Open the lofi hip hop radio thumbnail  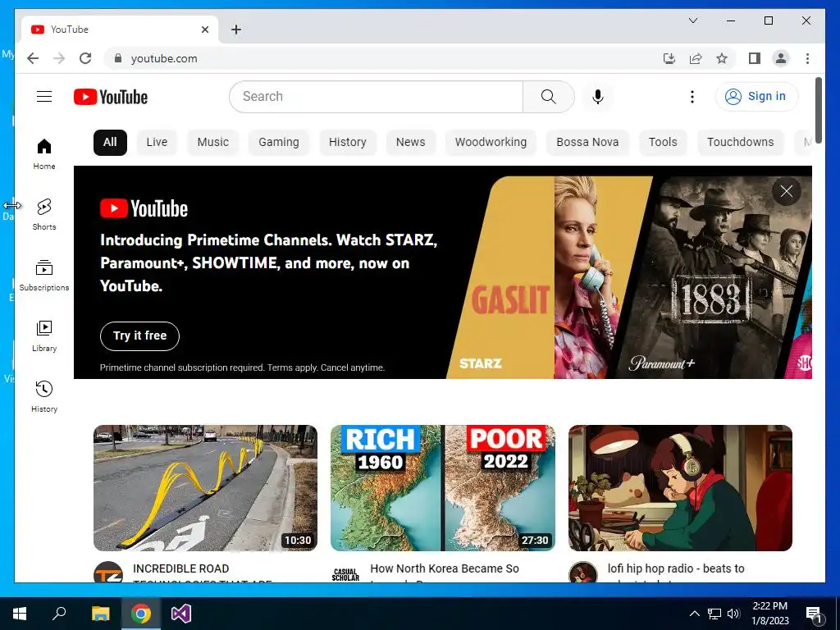tap(680, 488)
